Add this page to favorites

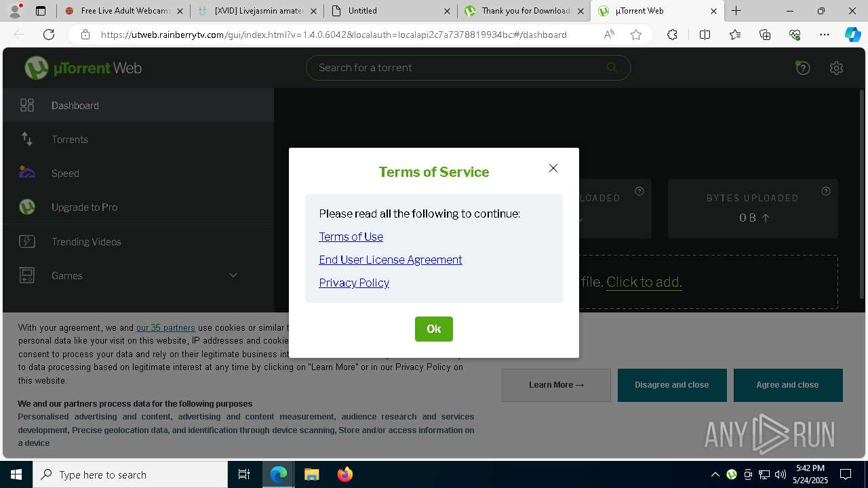(636, 35)
